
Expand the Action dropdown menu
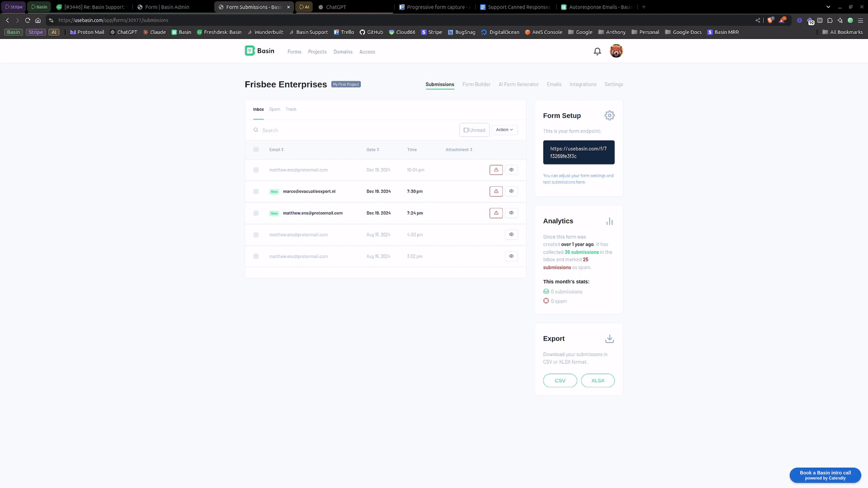coord(504,130)
